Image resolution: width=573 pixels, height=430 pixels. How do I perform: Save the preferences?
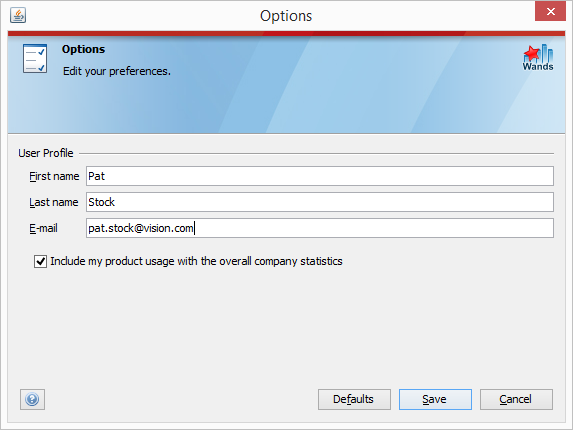click(x=435, y=399)
